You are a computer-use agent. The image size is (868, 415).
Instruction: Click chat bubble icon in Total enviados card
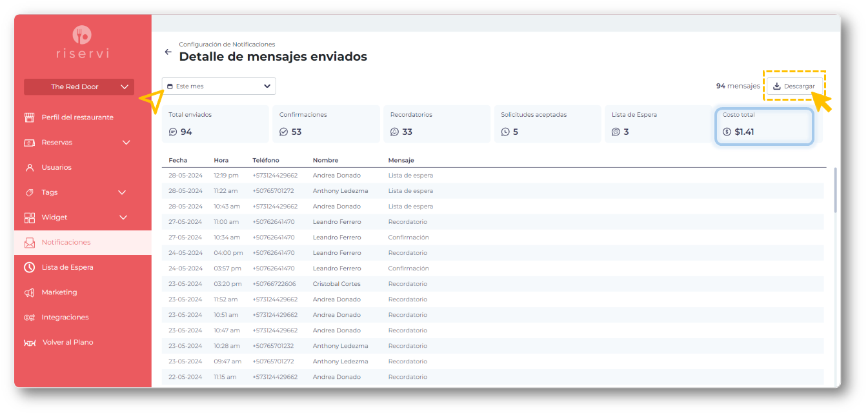click(x=172, y=132)
